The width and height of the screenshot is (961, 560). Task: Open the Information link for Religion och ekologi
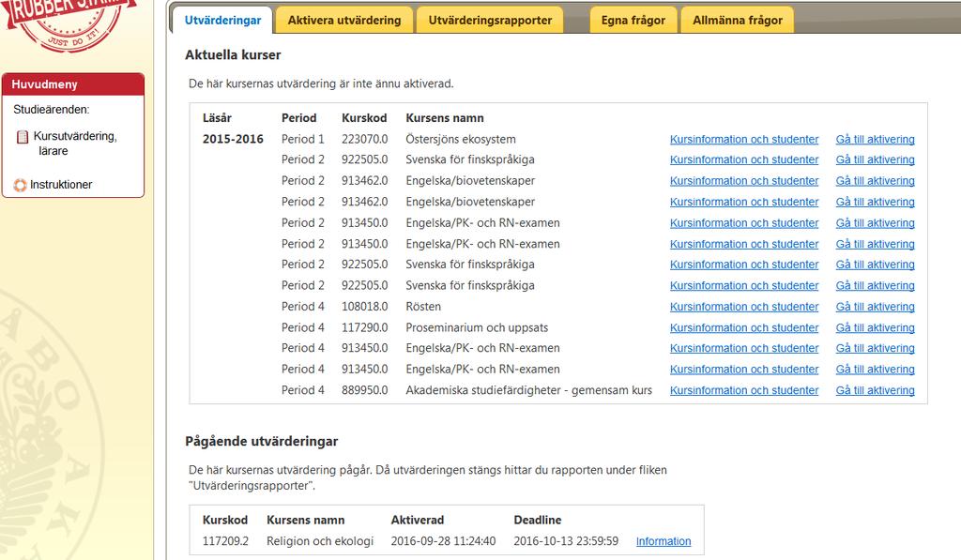pos(664,541)
